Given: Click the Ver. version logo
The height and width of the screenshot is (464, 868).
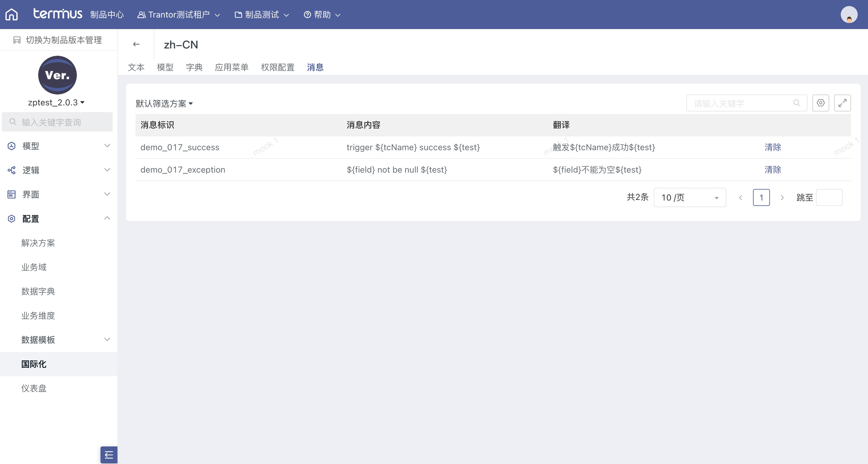Looking at the screenshot, I should pos(57,75).
